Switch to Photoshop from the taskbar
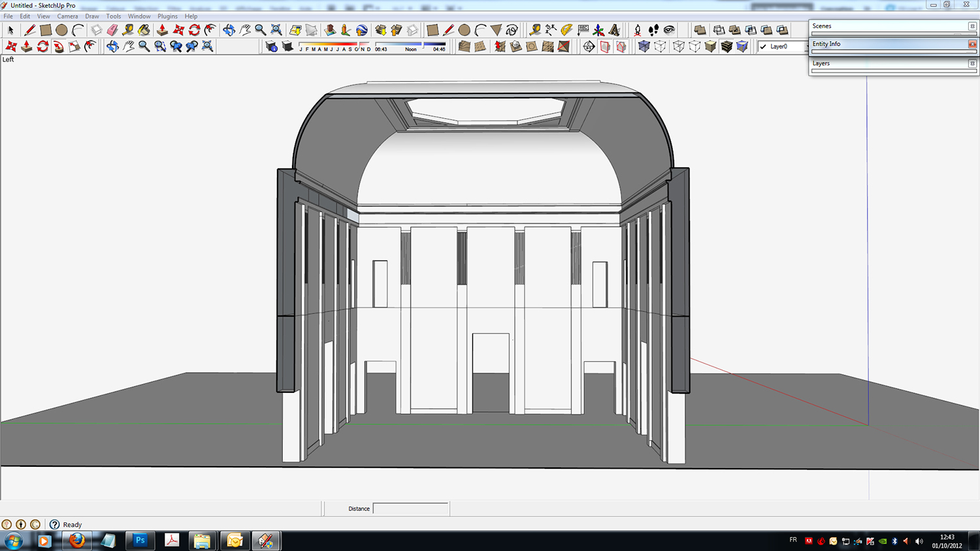This screenshot has height=551, width=980. click(x=140, y=541)
